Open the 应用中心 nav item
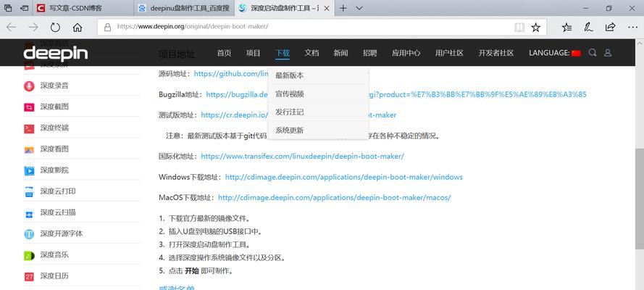The image size is (644, 290). 406,53
